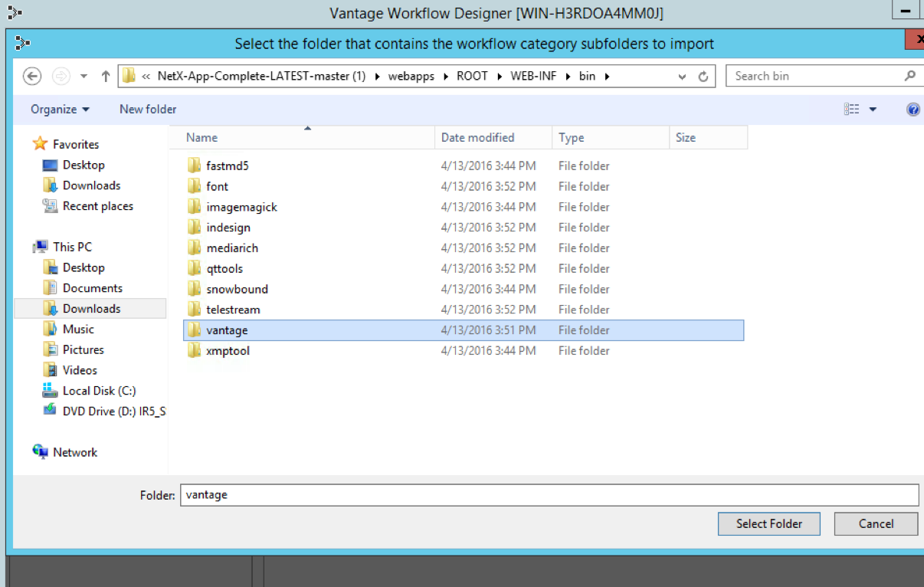Change the view layout icon
Image resolution: width=924 pixels, height=587 pixels.
point(851,110)
